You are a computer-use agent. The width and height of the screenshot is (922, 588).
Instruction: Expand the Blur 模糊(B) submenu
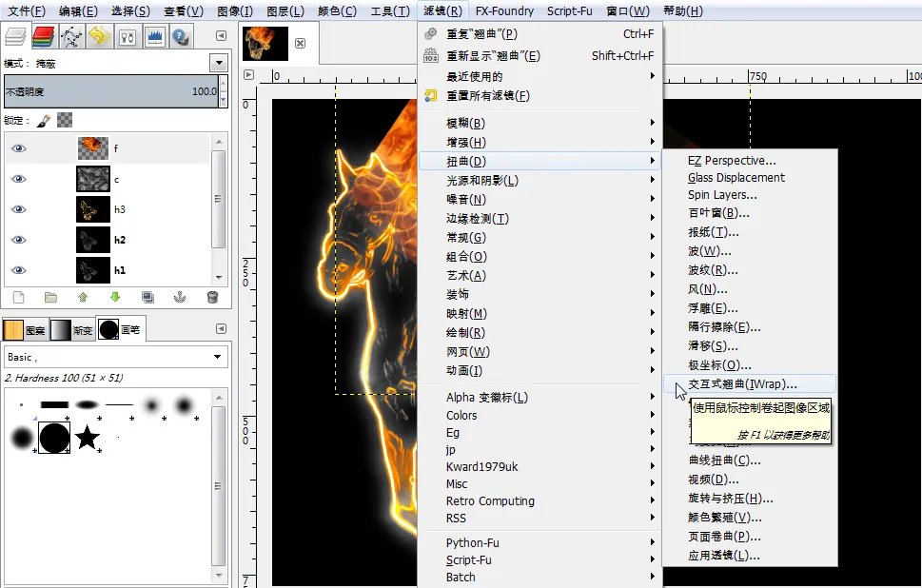(539, 123)
